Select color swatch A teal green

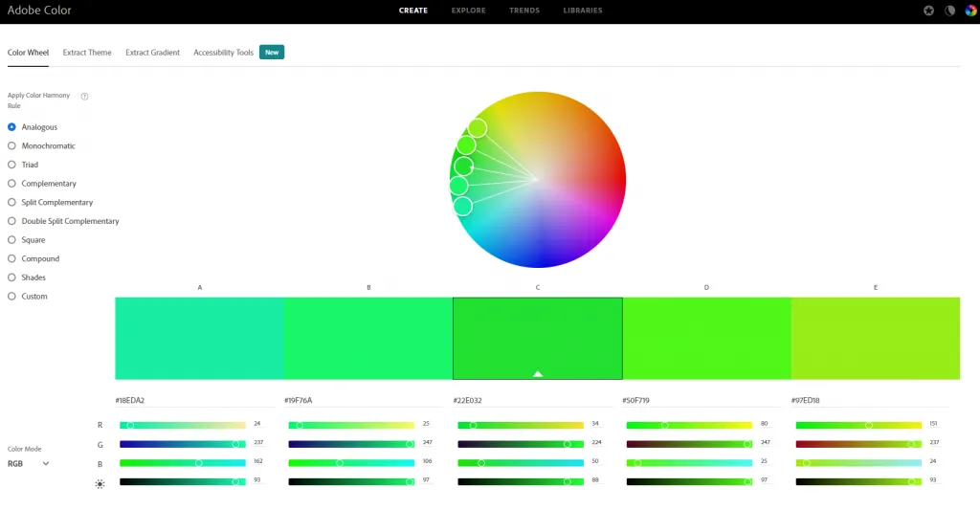(199, 338)
